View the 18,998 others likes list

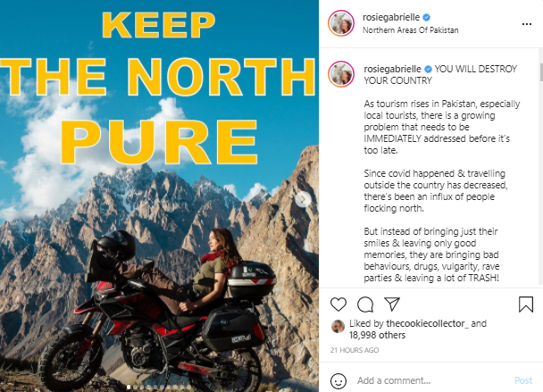377,335
